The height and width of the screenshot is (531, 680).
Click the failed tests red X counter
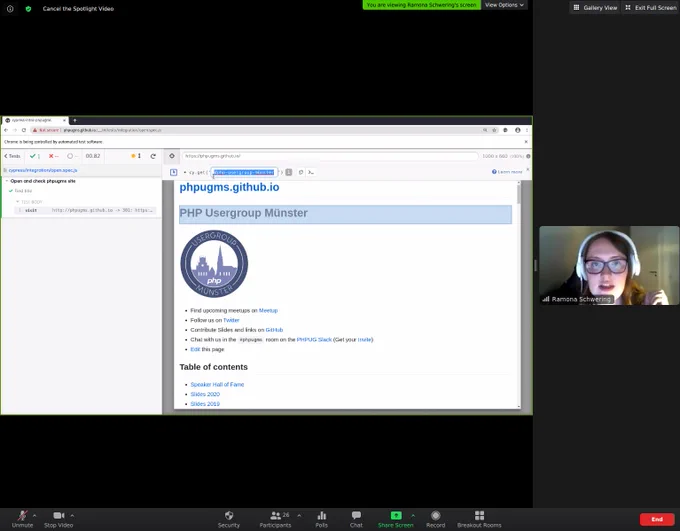[x=53, y=156]
